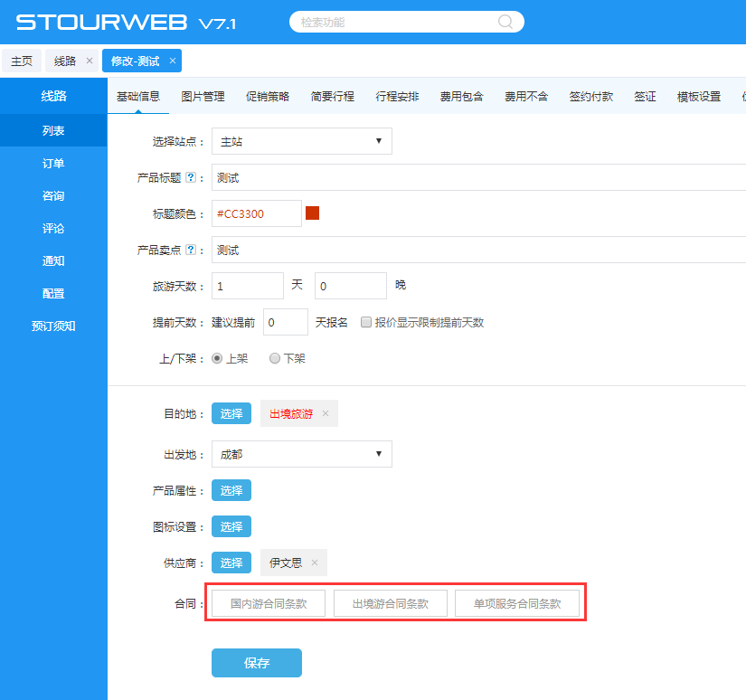Close the 修改-测试 tab

[x=172, y=61]
